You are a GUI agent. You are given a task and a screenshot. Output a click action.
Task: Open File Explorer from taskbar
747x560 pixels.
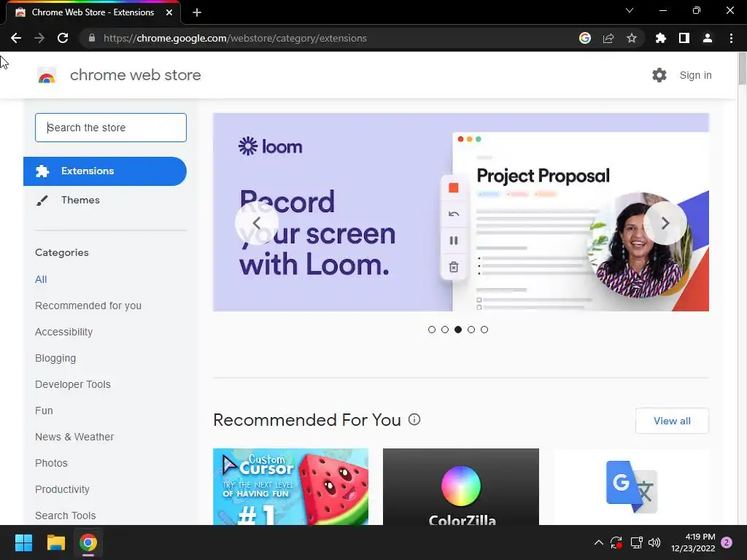click(x=55, y=542)
